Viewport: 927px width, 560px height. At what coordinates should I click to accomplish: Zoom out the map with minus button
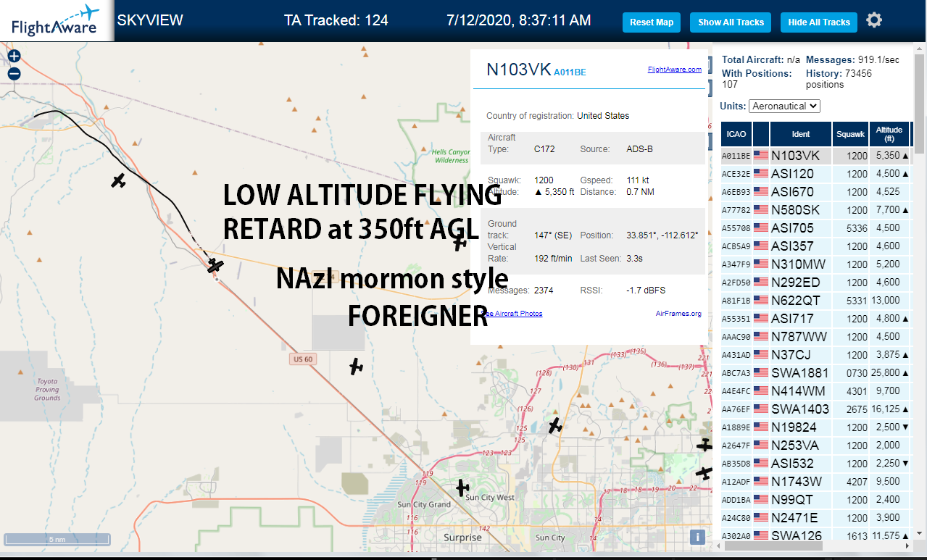[14, 73]
